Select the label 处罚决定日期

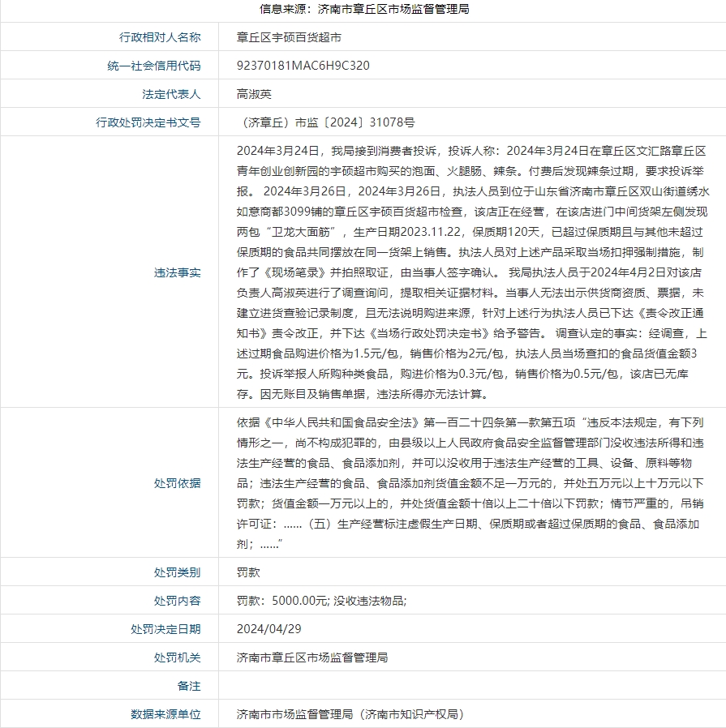click(x=165, y=629)
